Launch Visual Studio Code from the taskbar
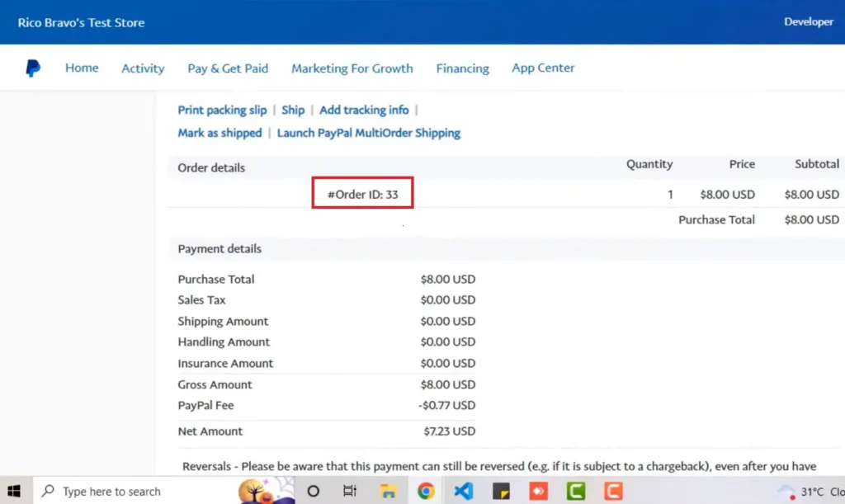Screen dimensions: 845x504 pos(463,491)
